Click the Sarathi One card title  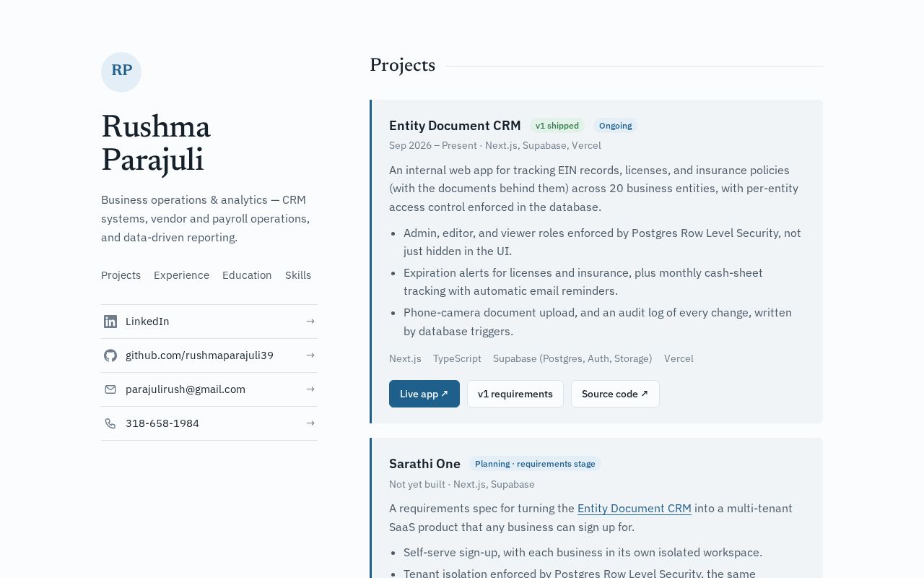tap(424, 464)
